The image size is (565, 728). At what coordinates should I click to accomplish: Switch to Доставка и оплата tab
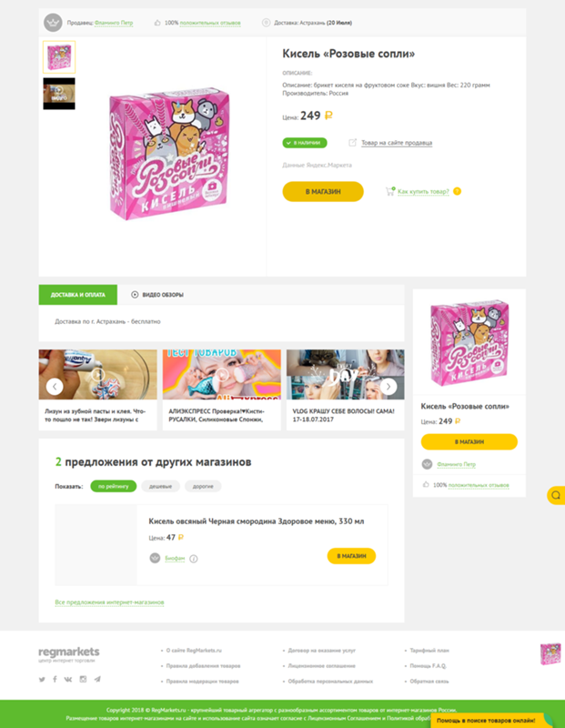(78, 295)
